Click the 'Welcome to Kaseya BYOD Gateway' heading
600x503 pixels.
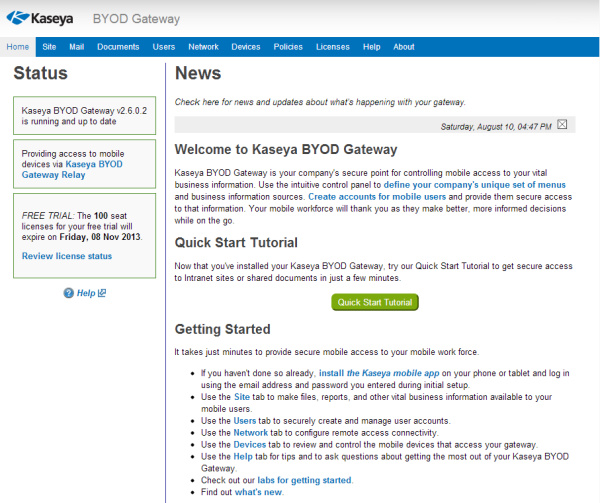(286, 149)
